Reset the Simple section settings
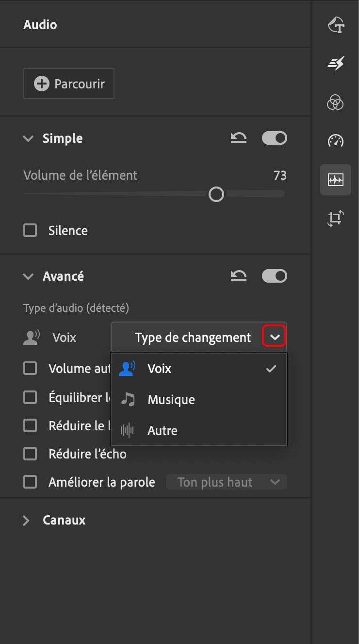This screenshot has height=644, width=359. [x=238, y=138]
